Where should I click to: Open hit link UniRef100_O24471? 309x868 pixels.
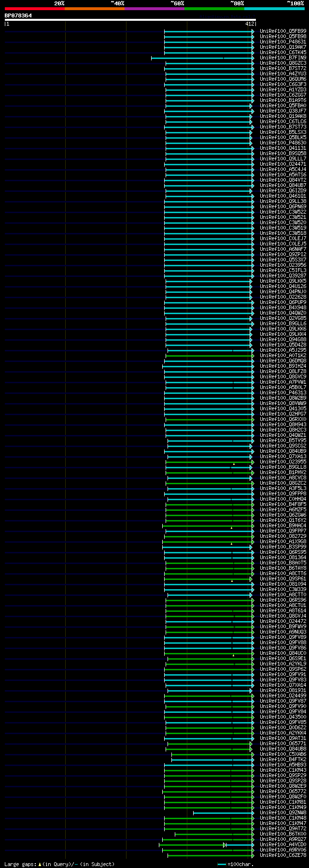click(x=283, y=164)
